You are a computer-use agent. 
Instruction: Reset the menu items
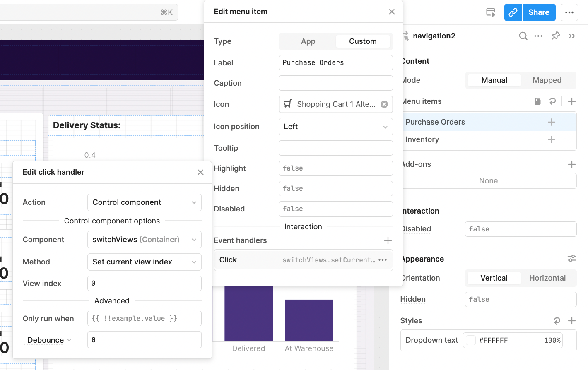(x=552, y=101)
